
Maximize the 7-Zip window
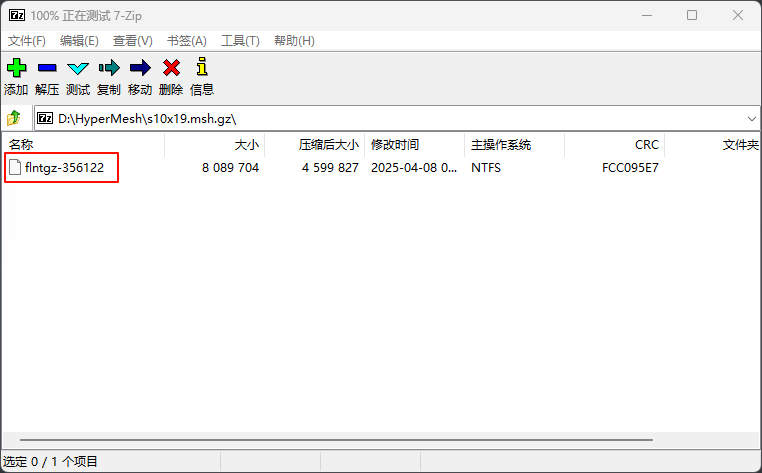[x=692, y=16]
